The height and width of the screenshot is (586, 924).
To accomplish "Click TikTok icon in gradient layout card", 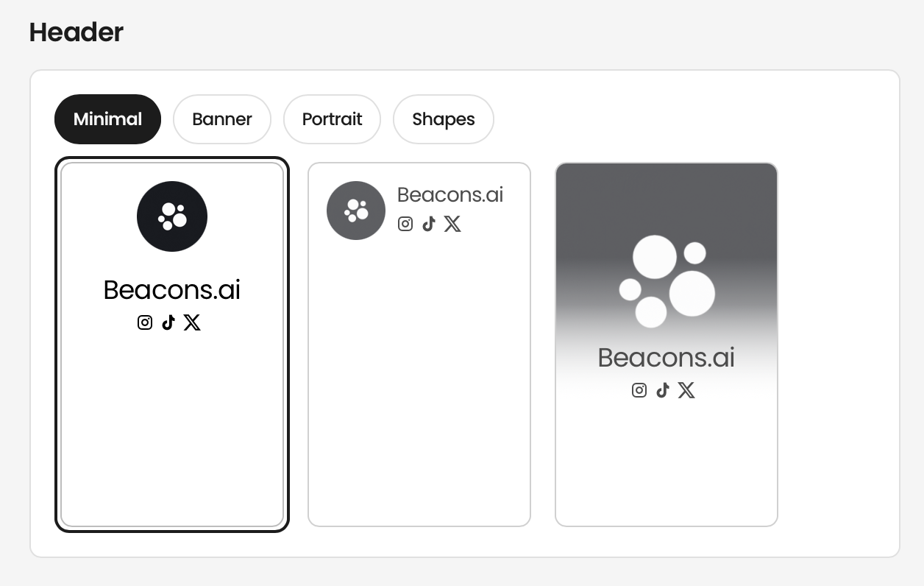I will pos(663,390).
